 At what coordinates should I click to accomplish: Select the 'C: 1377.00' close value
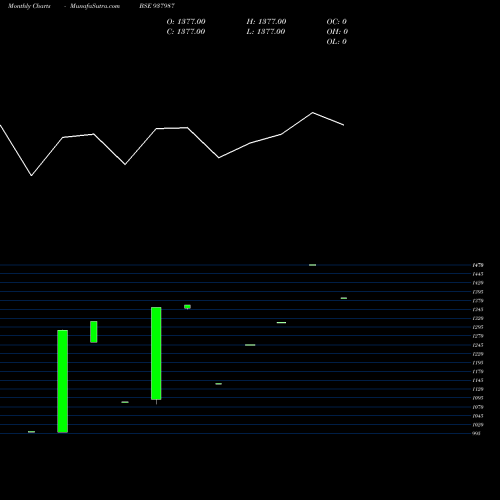[186, 32]
